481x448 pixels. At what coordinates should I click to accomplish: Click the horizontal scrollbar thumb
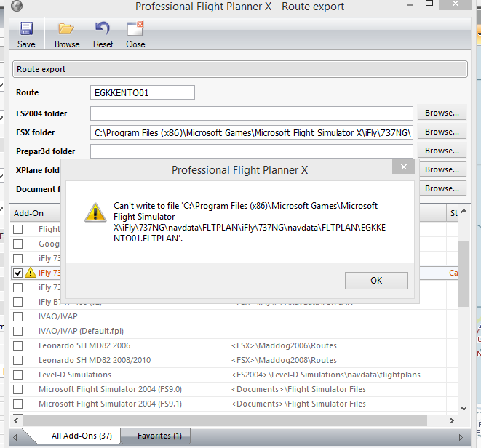pyautogui.click(x=225, y=420)
